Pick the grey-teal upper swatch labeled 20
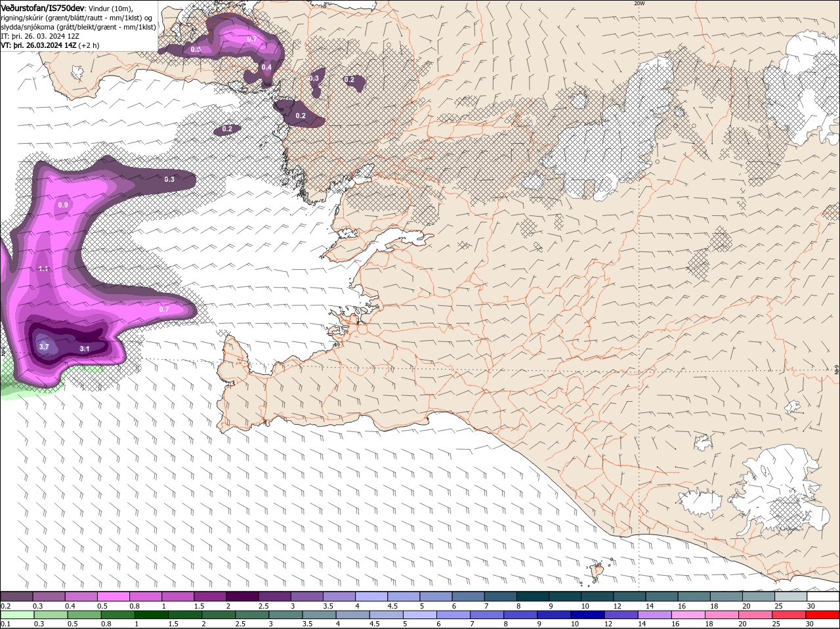This screenshot has height=629, width=840. (x=759, y=596)
